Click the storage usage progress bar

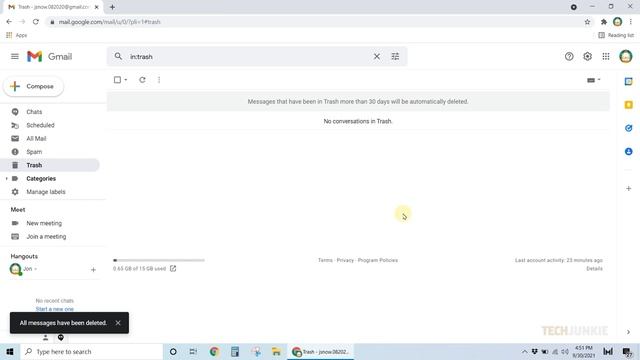coord(159,260)
